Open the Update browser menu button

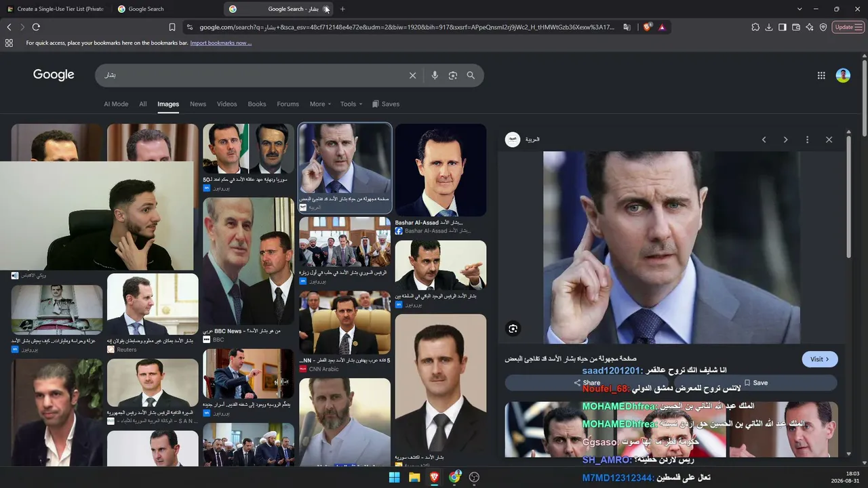pos(848,27)
